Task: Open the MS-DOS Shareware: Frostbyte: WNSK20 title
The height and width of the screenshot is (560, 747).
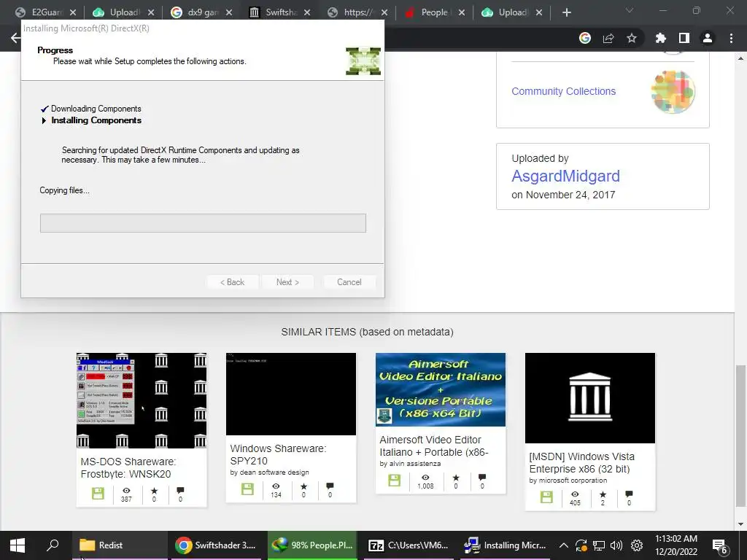Action: pos(128,467)
